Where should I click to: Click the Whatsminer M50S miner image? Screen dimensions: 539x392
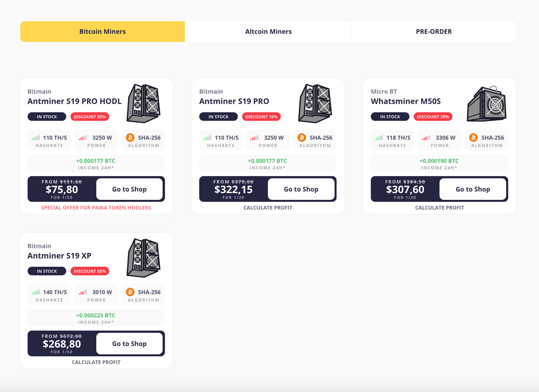(487, 104)
